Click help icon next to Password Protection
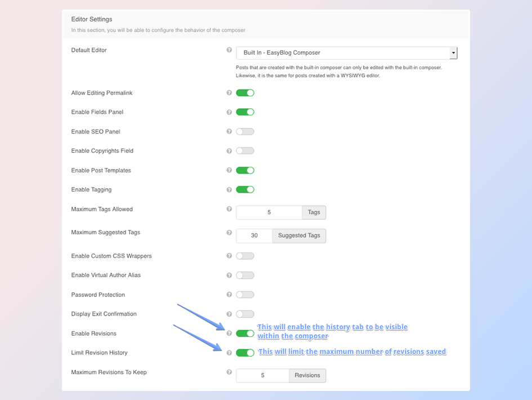Viewport: 532px width, 400px height. (229, 295)
